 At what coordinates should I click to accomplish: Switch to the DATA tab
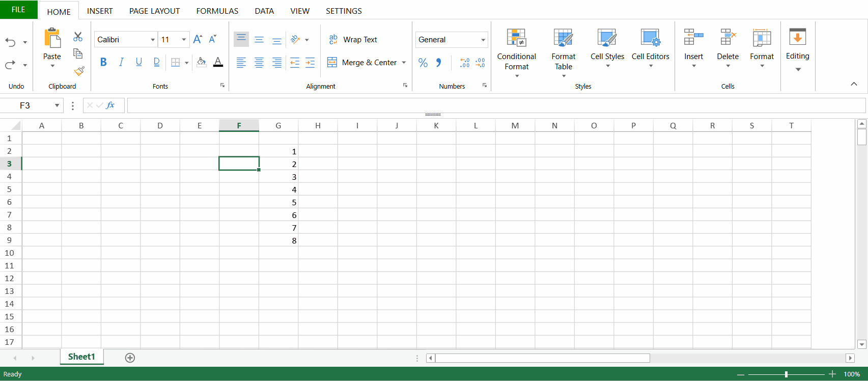(x=264, y=11)
